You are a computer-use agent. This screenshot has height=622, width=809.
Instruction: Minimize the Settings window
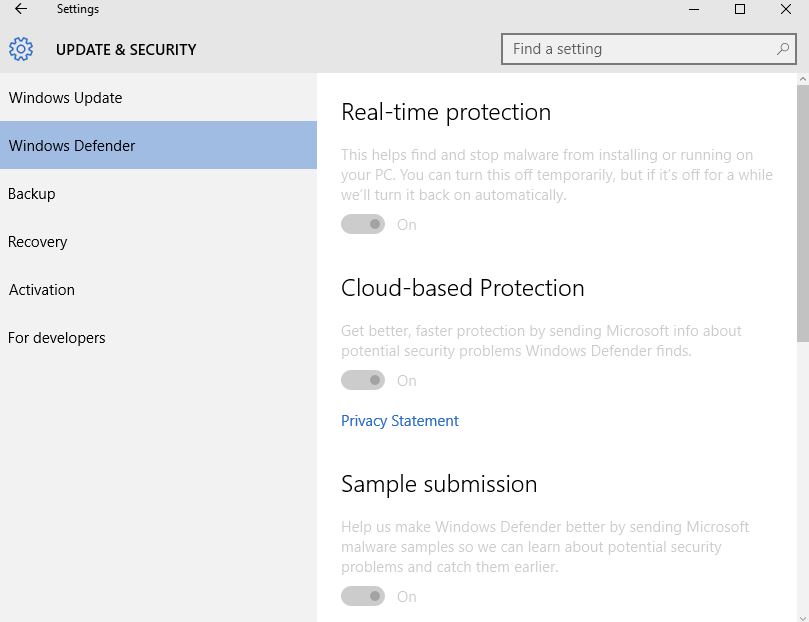(x=694, y=9)
